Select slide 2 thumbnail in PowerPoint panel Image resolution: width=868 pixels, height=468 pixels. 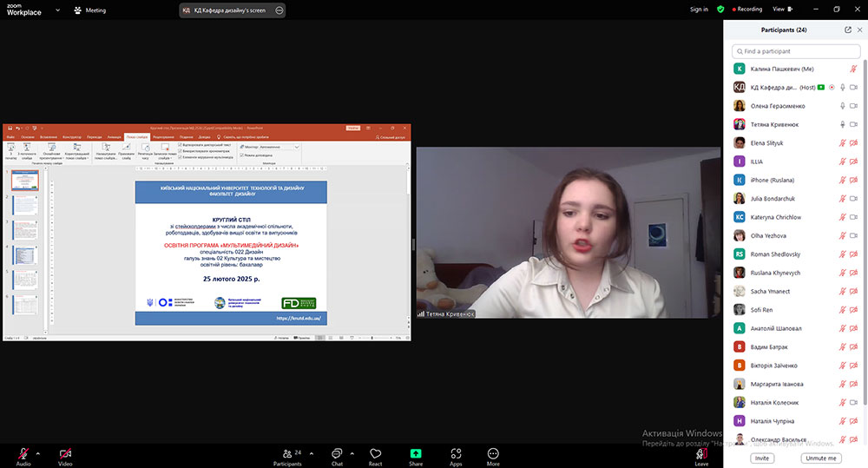point(25,205)
